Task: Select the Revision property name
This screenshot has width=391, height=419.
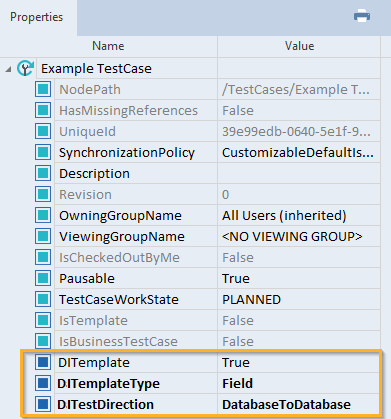Action: click(x=85, y=194)
